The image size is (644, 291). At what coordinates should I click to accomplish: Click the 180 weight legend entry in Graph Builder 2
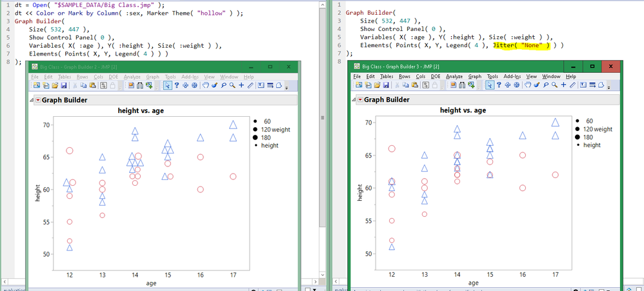[262, 137]
